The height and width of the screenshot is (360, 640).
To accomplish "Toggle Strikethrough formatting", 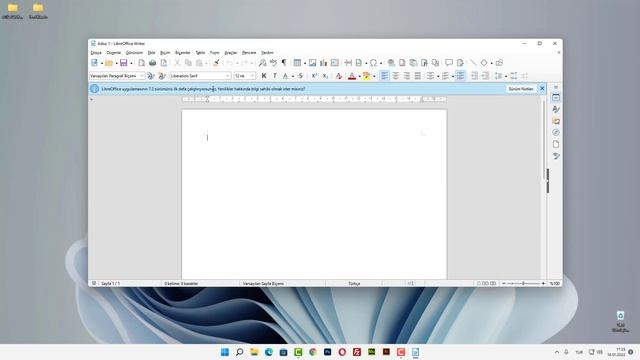I will (300, 76).
